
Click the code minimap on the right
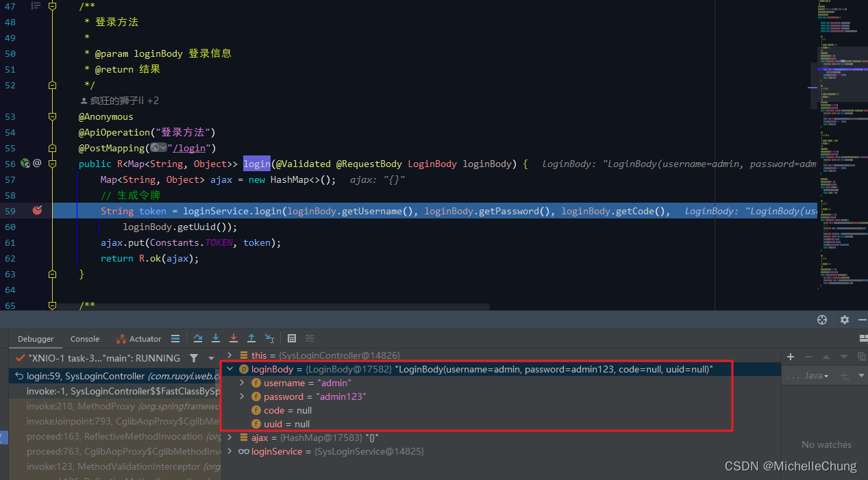pyautogui.click(x=841, y=144)
